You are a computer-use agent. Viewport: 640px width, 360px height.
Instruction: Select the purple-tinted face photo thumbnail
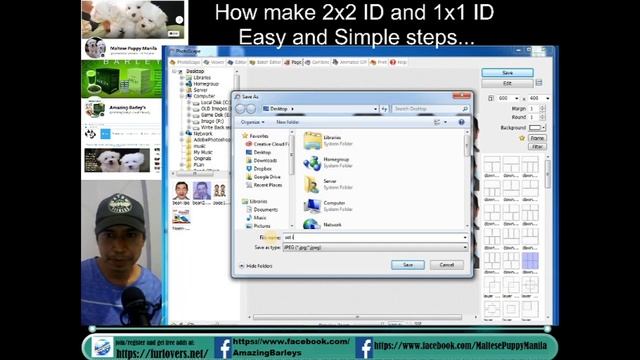tap(202, 191)
